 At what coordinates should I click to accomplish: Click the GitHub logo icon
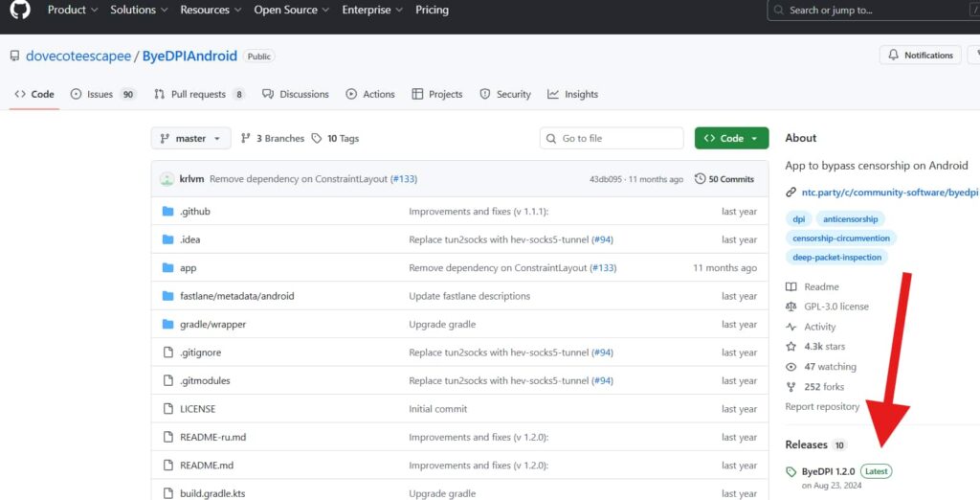(20, 10)
